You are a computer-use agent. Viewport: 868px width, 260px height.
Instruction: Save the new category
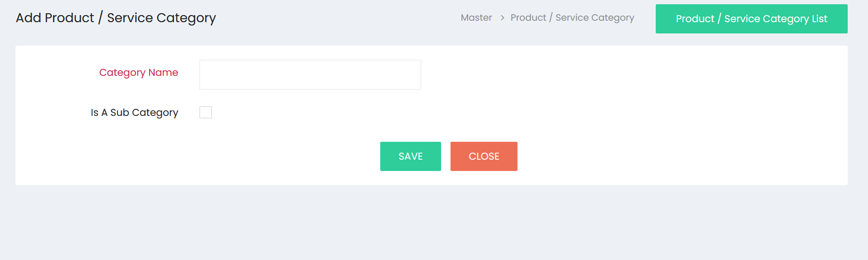point(410,156)
